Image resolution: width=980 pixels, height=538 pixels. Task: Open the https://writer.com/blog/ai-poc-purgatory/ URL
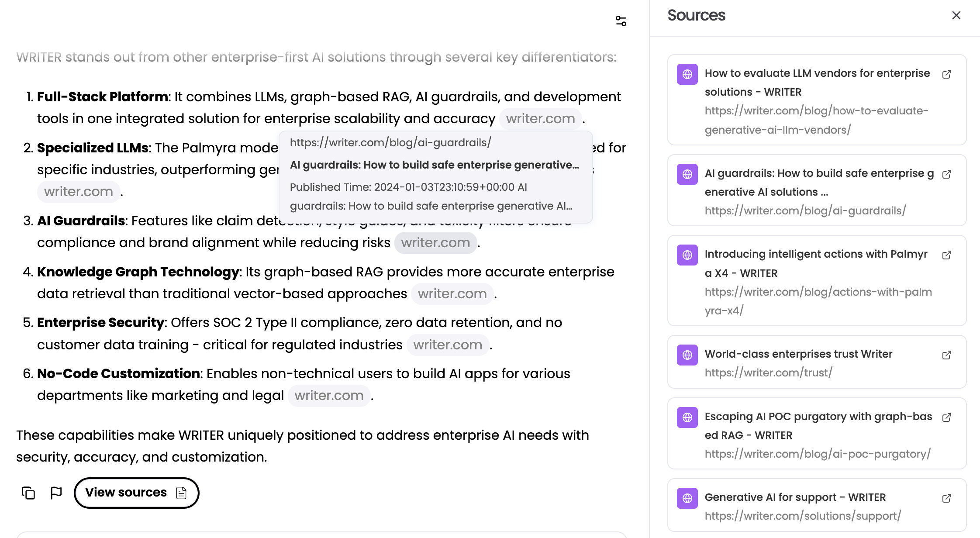coord(818,454)
